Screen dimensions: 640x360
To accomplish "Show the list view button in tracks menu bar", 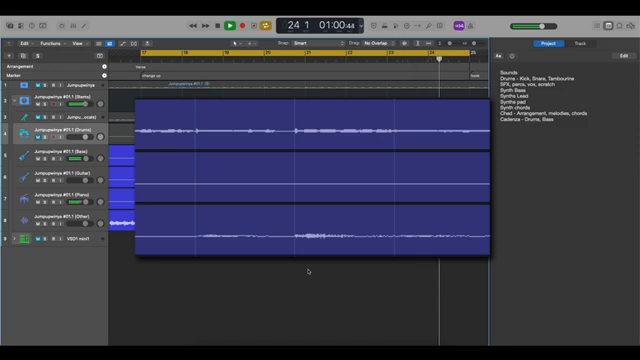I will tap(99, 43).
